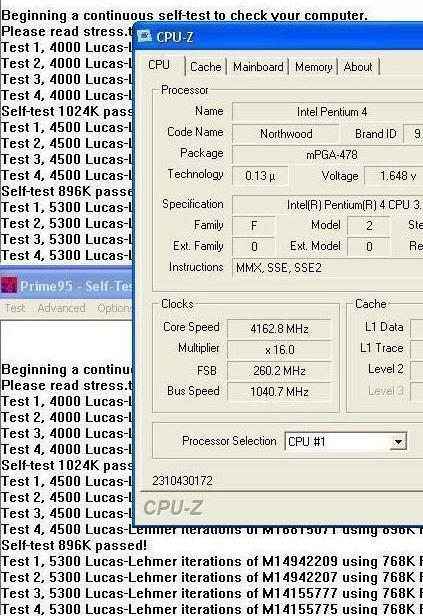Click the Prime95 - Self-Test title bar

coord(66,285)
